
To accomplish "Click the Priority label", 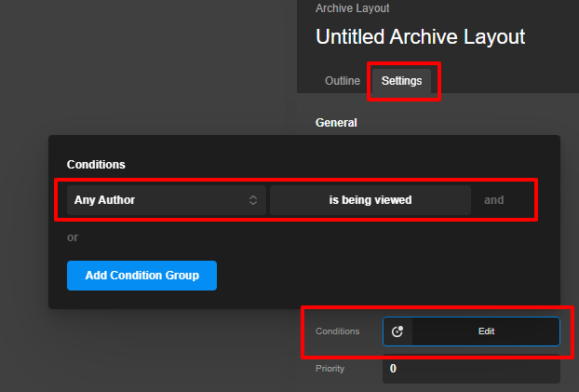I will pos(330,369).
